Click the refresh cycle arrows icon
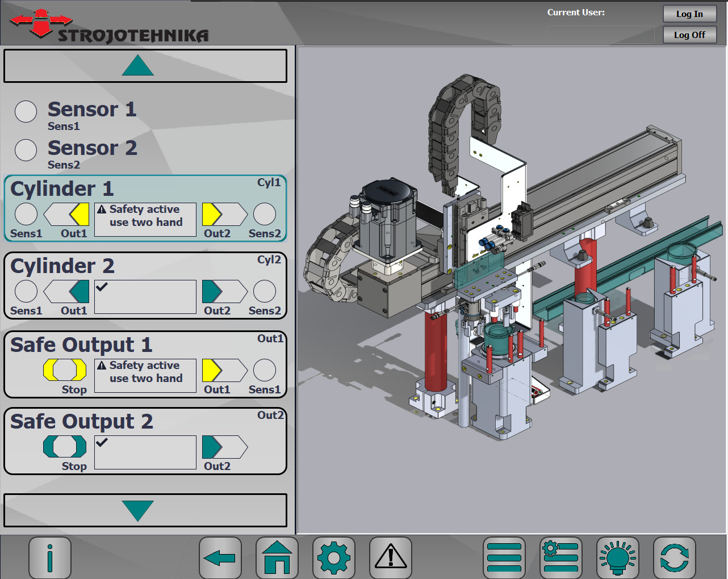 pyautogui.click(x=675, y=557)
